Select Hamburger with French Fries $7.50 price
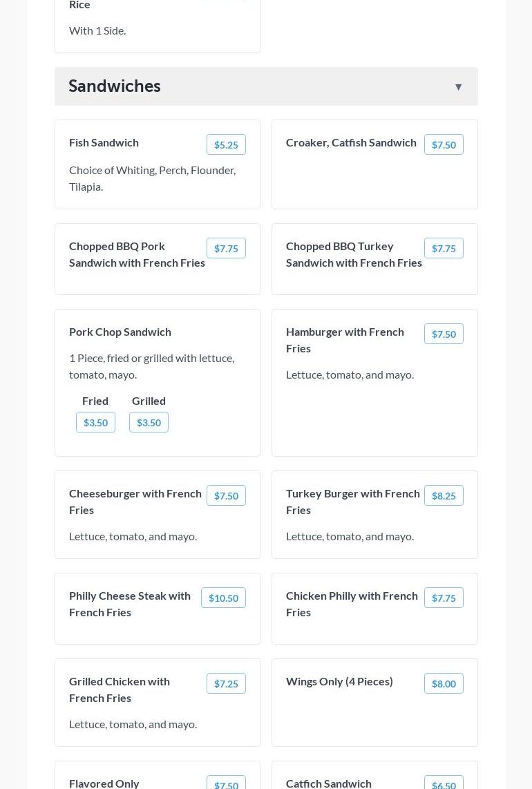 click(x=444, y=334)
